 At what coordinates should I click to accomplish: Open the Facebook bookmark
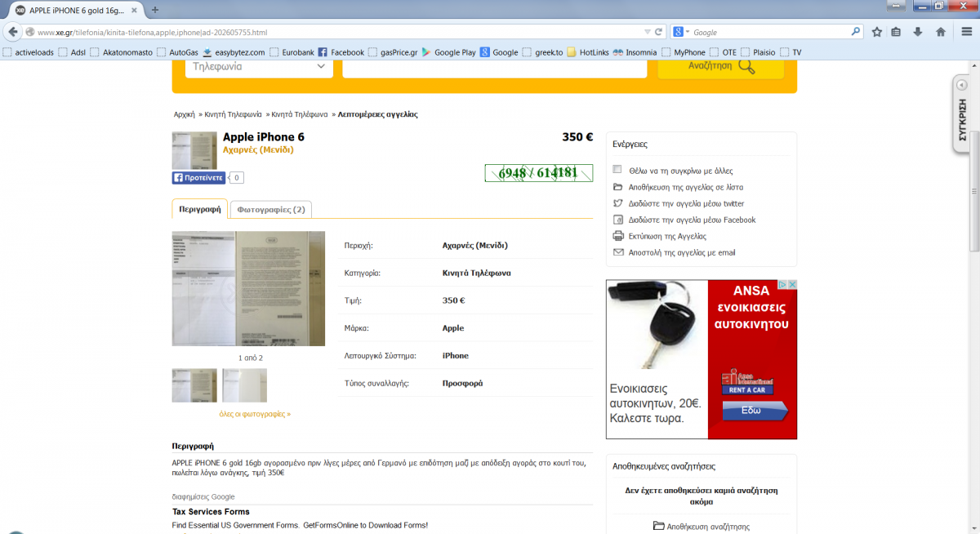point(341,52)
